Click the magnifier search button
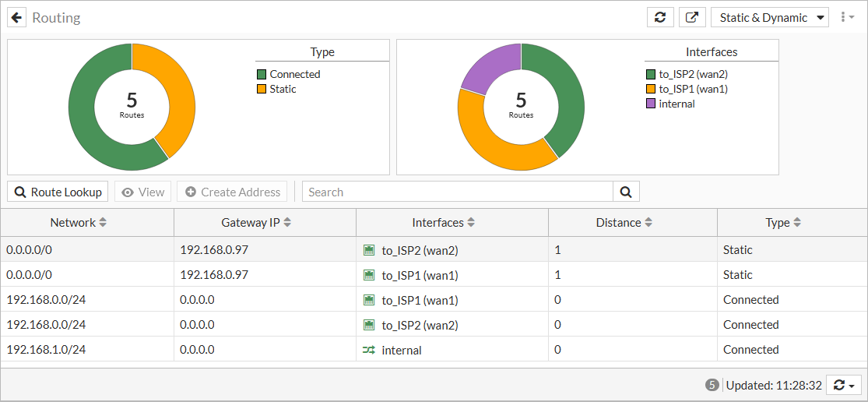 pos(626,192)
